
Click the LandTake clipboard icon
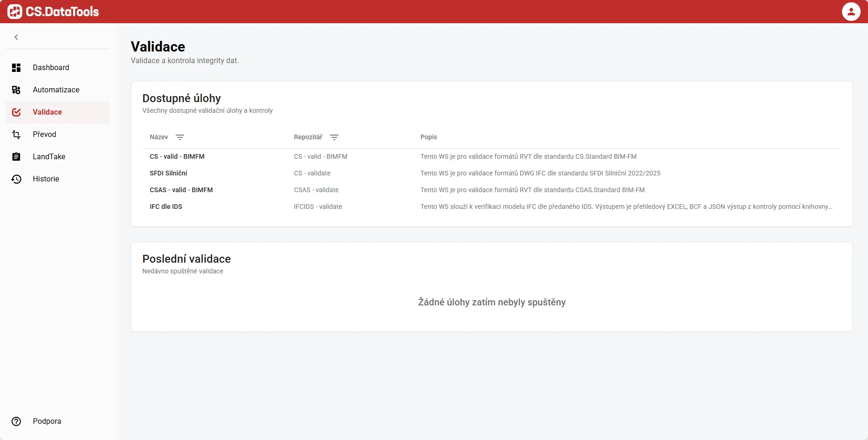(x=16, y=157)
